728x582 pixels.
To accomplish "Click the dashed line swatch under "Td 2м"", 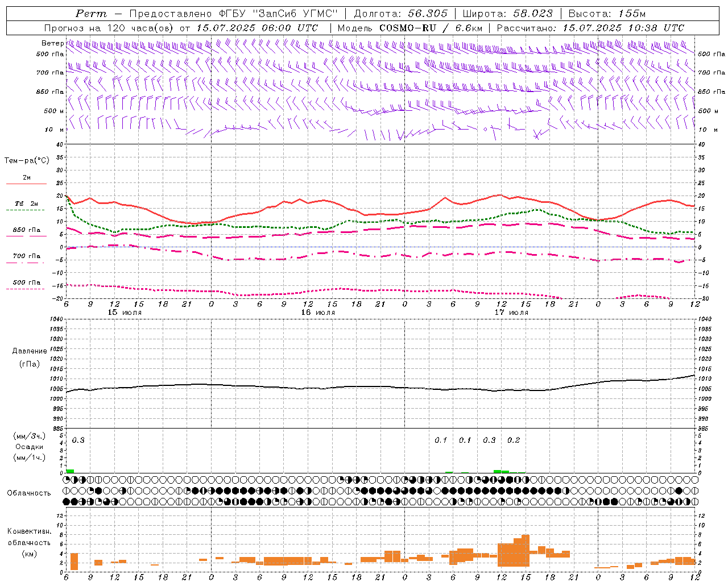I will point(25,210).
